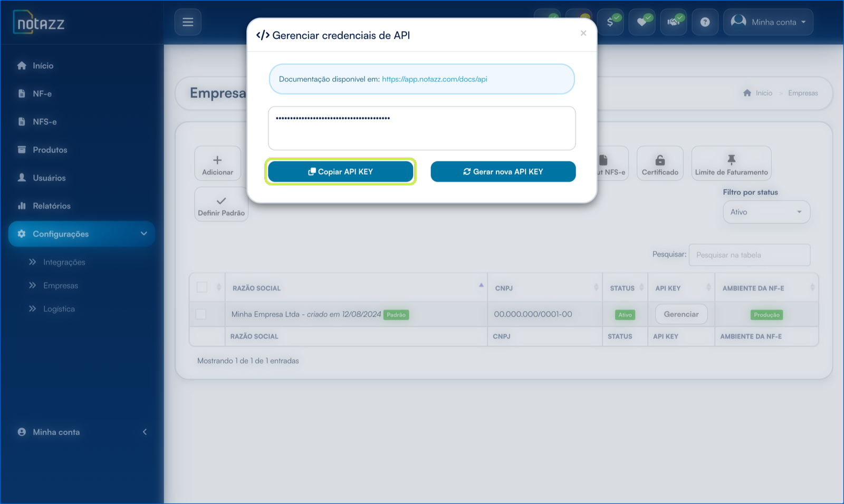Check the Minha Empresa Ltda row checkbox
This screenshot has height=504, width=844.
pos(200,314)
